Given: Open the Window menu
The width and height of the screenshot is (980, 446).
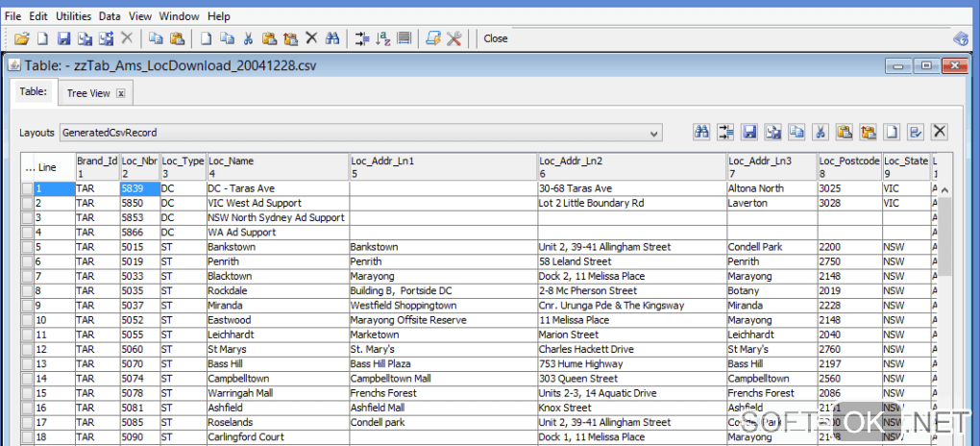Looking at the screenshot, I should pyautogui.click(x=179, y=16).
